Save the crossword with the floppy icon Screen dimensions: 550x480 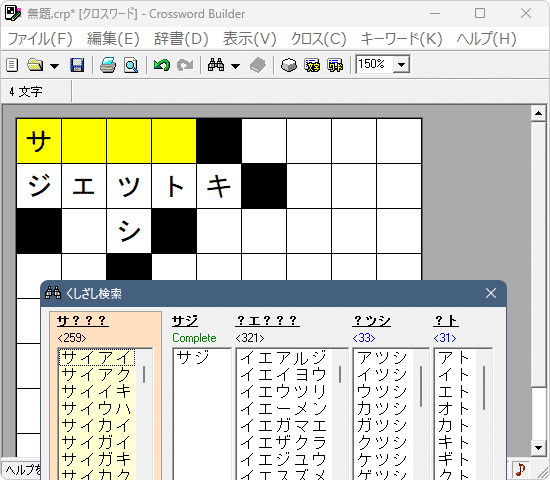[x=77, y=65]
